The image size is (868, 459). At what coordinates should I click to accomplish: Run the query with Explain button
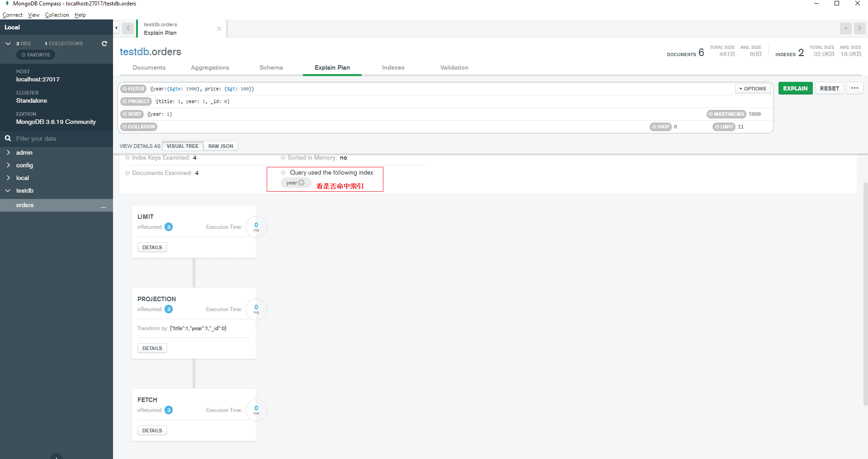coord(795,88)
